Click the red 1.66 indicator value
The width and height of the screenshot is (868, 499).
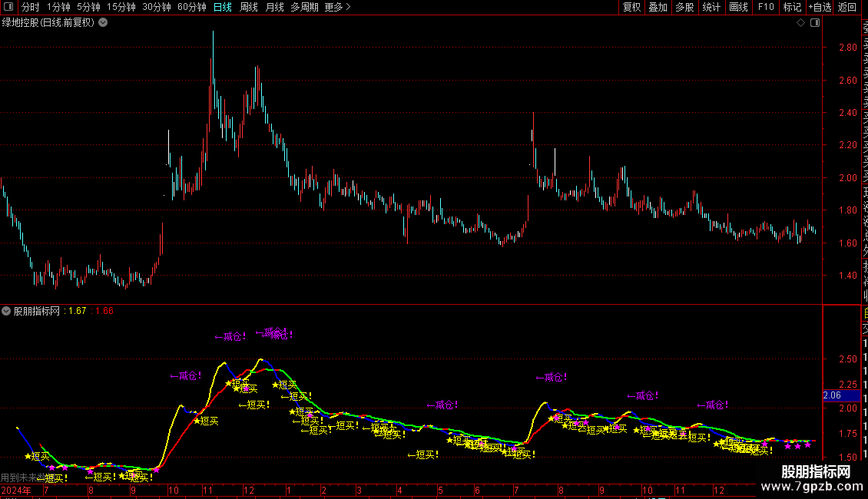(x=104, y=311)
